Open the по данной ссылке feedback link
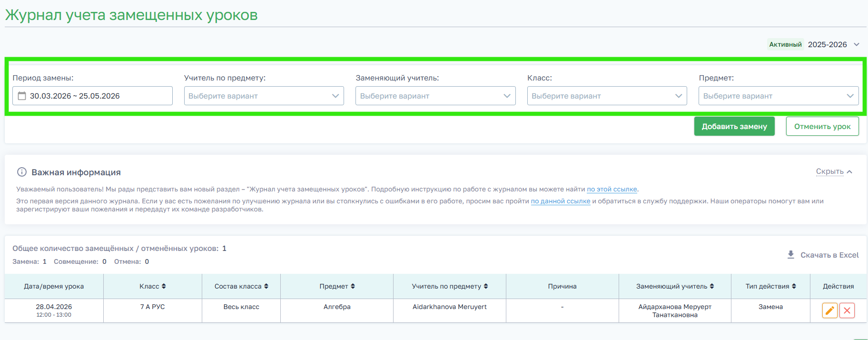 (561, 201)
